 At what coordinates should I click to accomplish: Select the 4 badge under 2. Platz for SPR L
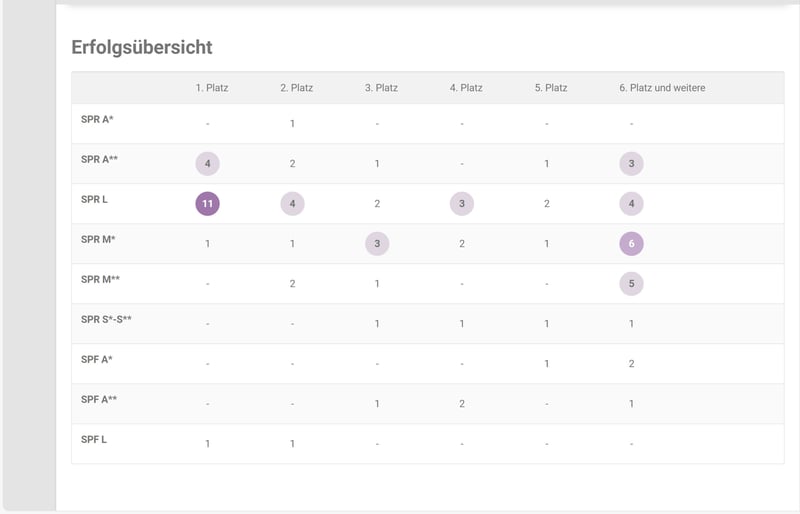[292, 204]
